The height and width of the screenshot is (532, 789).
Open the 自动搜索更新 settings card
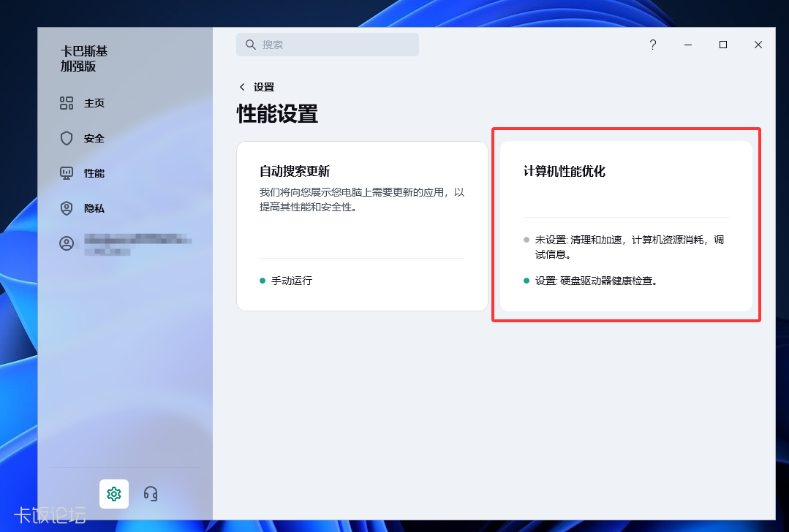pyautogui.click(x=362, y=226)
